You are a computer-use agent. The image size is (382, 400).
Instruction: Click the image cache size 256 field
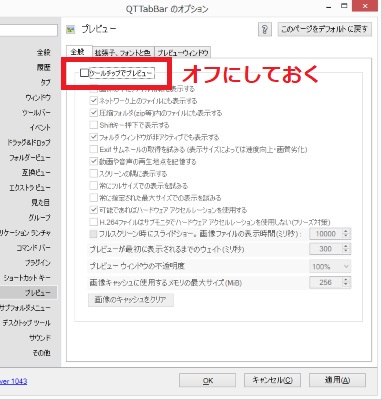pyautogui.click(x=326, y=282)
